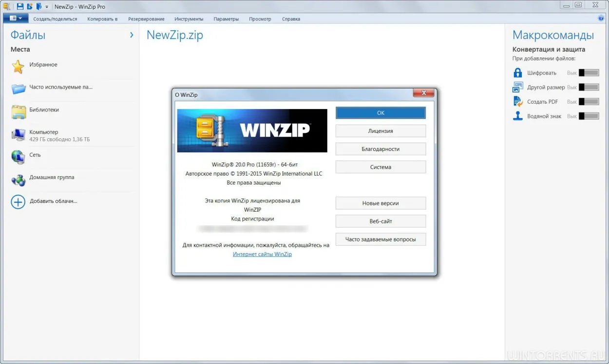The width and height of the screenshot is (609, 364).
Task: Turn on the Создать PDF switch
Action: [x=589, y=102]
